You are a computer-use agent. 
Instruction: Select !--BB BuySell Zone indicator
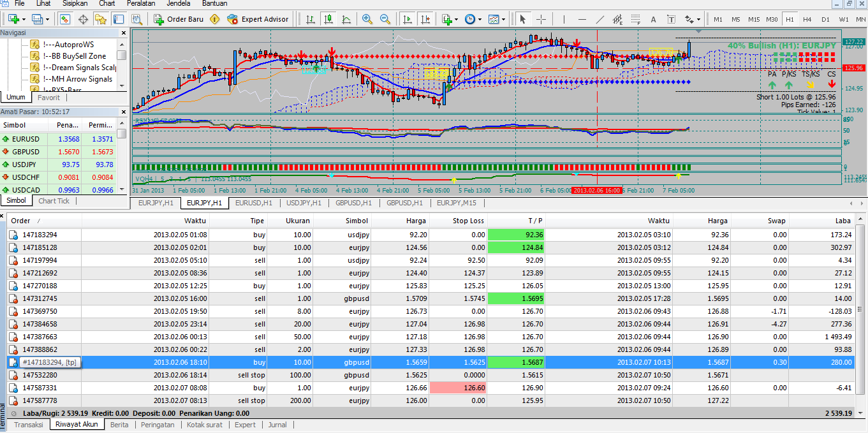pos(75,56)
